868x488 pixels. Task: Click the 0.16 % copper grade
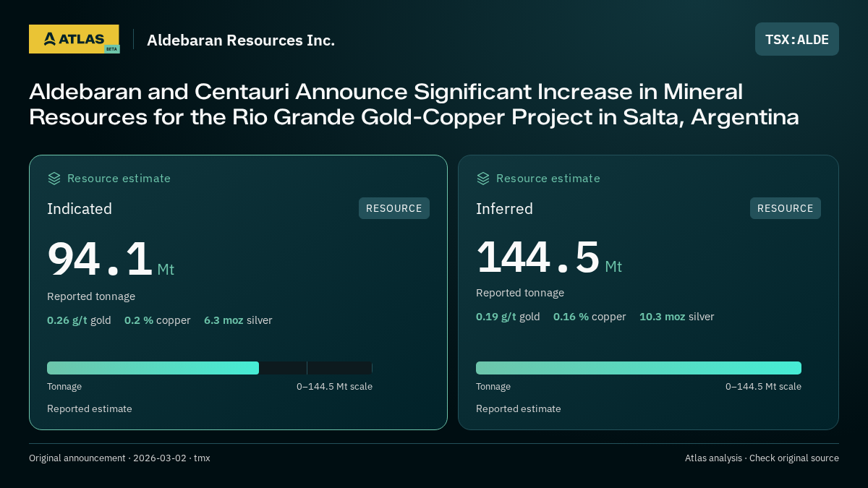[x=590, y=317]
